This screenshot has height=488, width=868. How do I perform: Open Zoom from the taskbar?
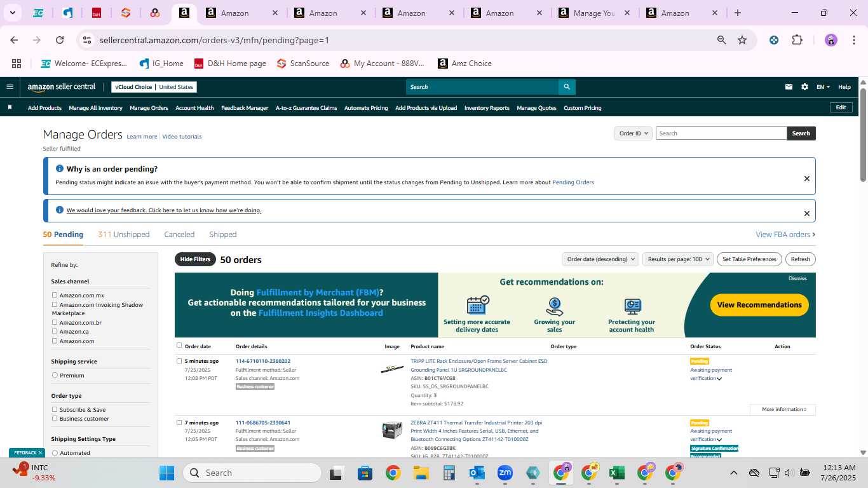tap(505, 473)
